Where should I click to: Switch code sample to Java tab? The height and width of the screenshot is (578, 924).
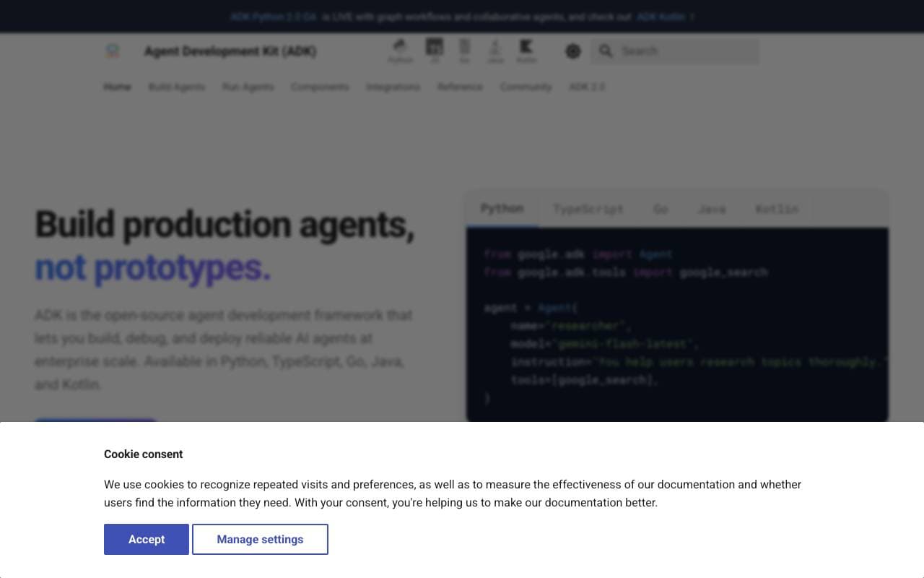pos(712,209)
